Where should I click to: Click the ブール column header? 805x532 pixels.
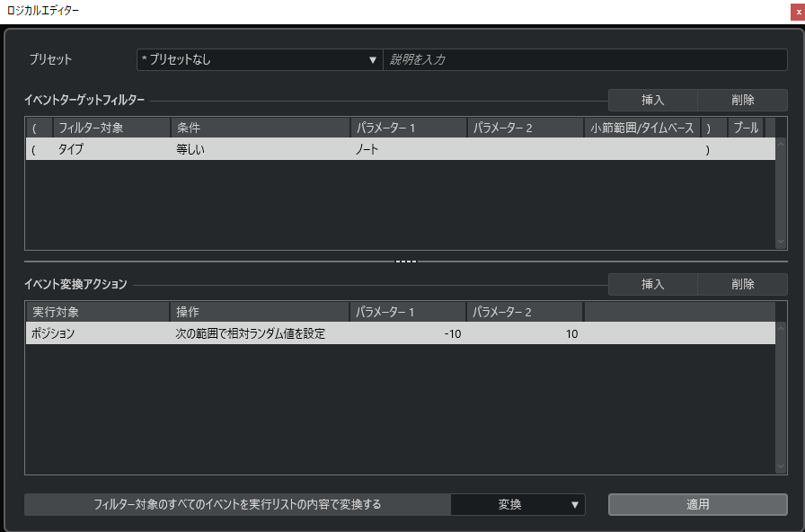746,128
